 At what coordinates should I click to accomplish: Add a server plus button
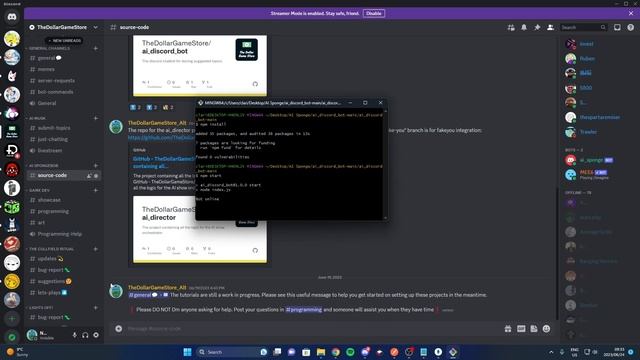coord(12,318)
